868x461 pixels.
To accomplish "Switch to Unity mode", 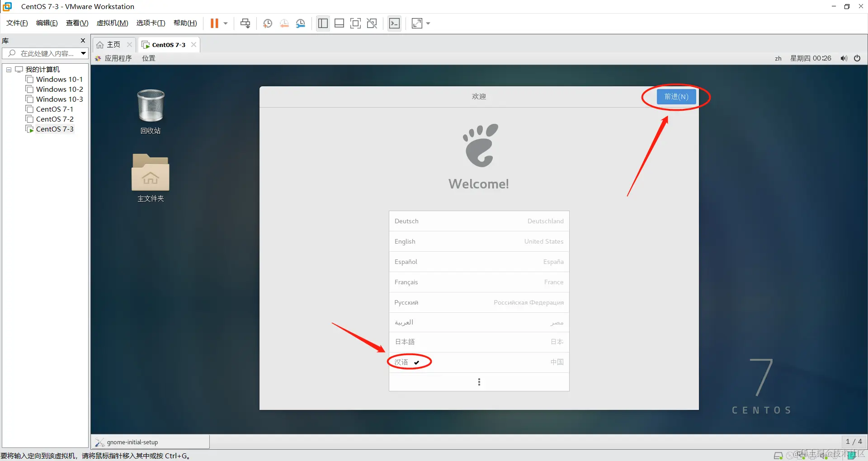I will 372,24.
